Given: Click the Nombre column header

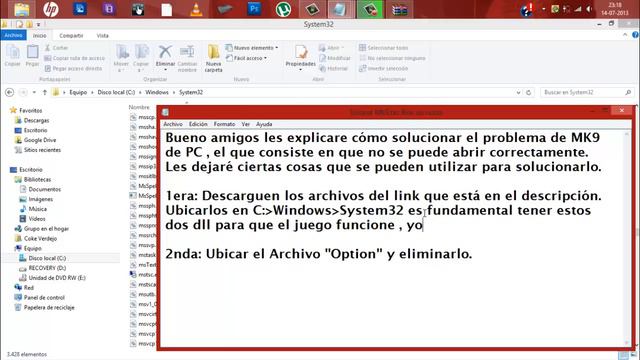Looking at the screenshot, I should [x=139, y=107].
